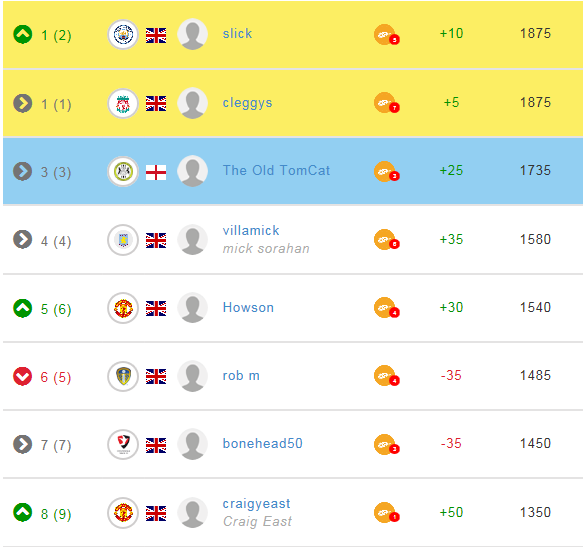Click the Leeds badge beside rob m

point(123,376)
